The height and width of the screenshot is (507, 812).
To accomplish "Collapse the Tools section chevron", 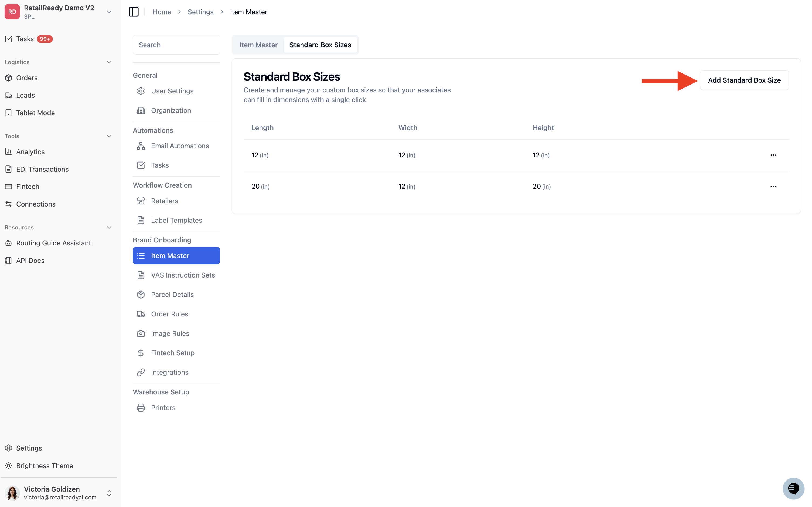I will tap(109, 136).
